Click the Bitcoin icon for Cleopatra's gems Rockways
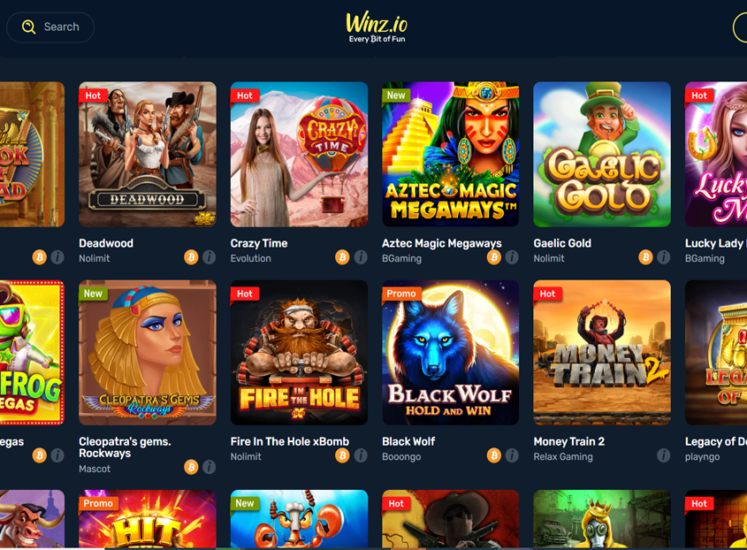The image size is (747, 550). coord(191,467)
